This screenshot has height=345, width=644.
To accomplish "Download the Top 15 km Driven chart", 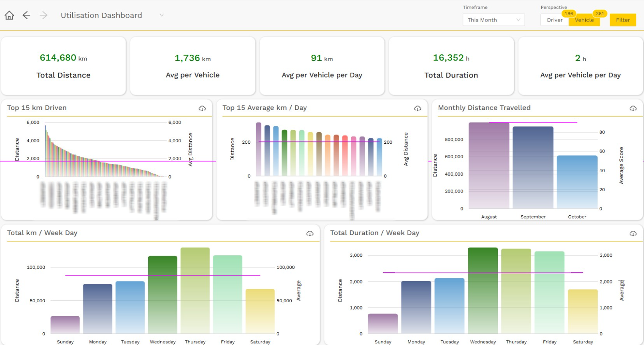I will [x=202, y=108].
